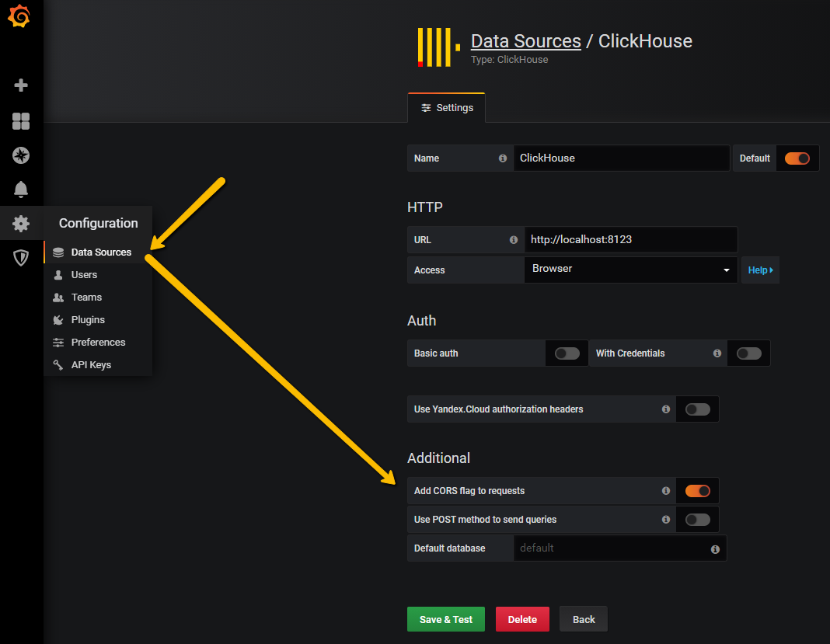Enable the Basic auth switch
The image size is (830, 644).
(x=567, y=353)
